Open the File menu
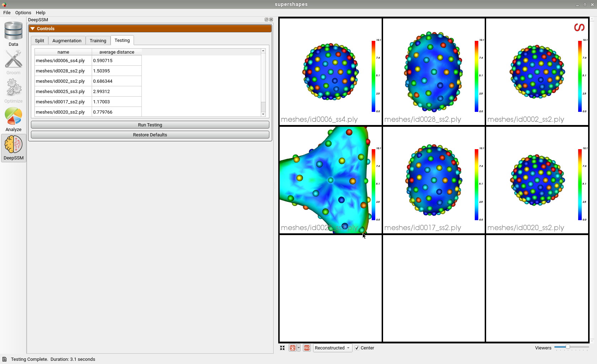 tap(7, 12)
